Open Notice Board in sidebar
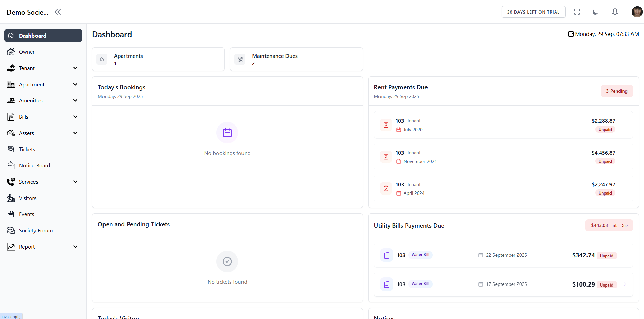 tap(34, 165)
